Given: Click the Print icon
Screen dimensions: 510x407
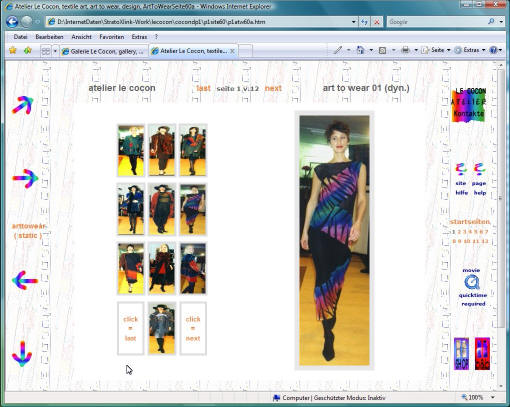Looking at the screenshot, I should pyautogui.click(x=405, y=50).
